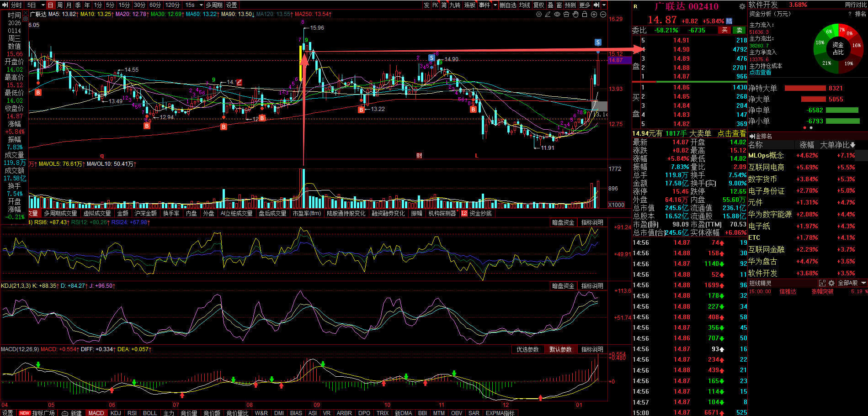
Task: Click the blue S sell marker near 15.12
Action: (x=598, y=42)
